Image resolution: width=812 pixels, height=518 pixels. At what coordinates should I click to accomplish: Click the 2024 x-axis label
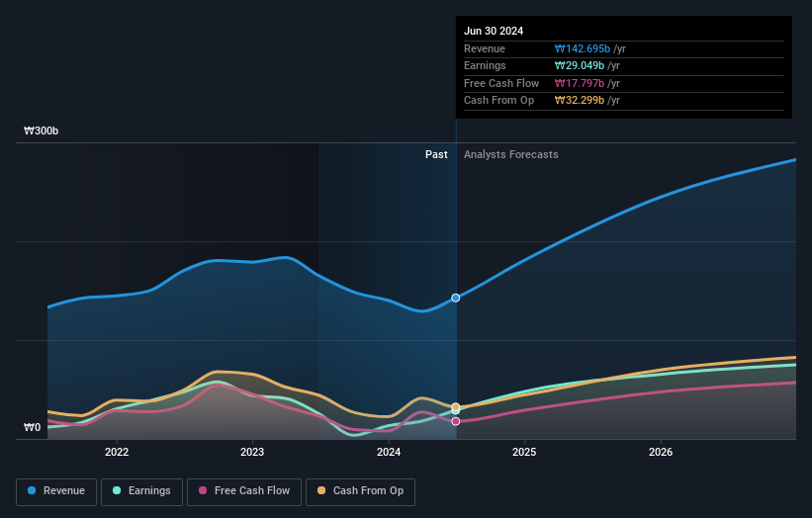389,452
